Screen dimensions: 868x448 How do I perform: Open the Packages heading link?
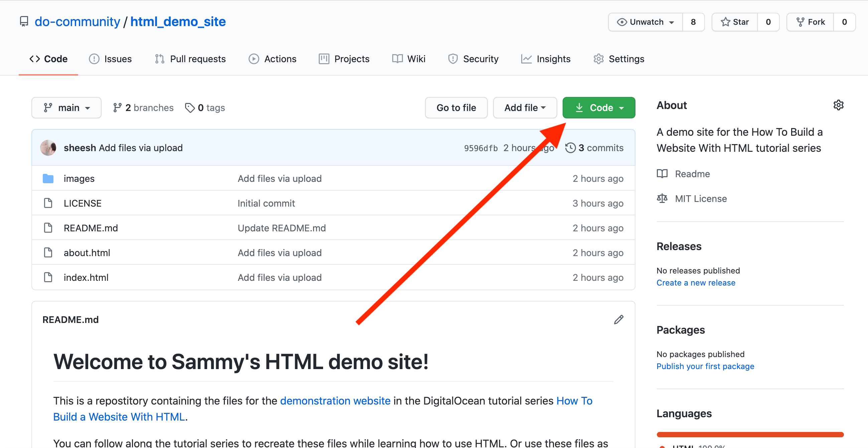pyautogui.click(x=681, y=330)
